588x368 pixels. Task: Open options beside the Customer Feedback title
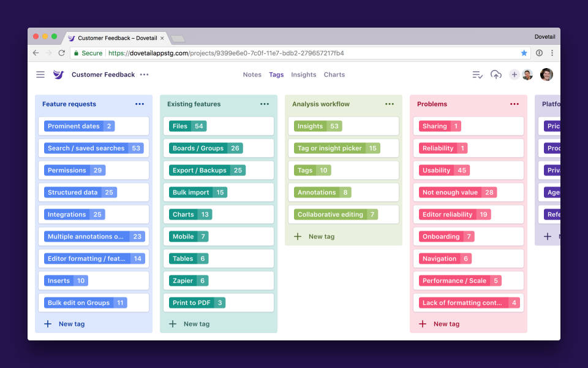tap(144, 74)
